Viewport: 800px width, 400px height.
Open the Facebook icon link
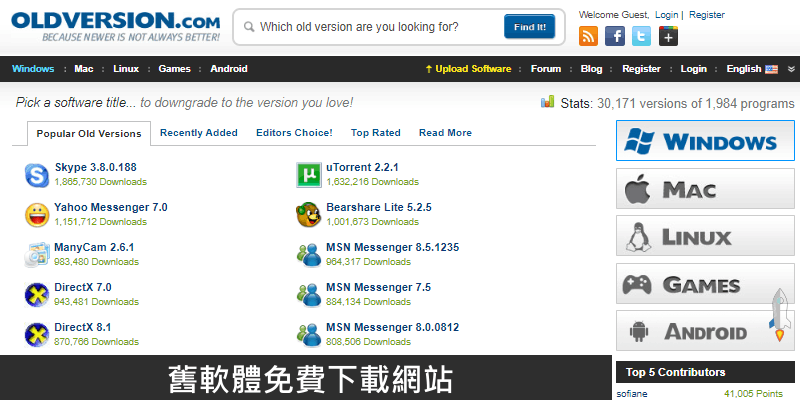(x=616, y=36)
